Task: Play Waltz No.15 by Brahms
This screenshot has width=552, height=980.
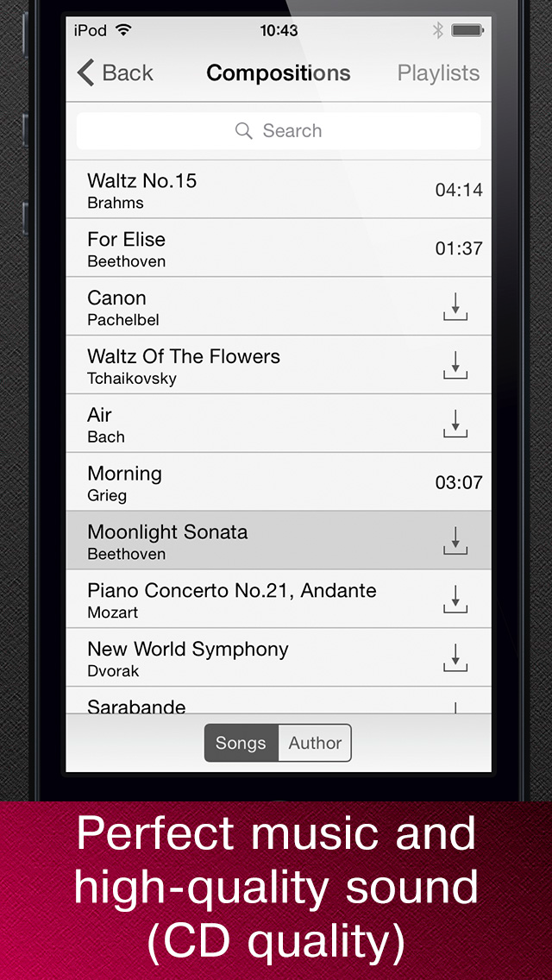Action: pos(279,190)
